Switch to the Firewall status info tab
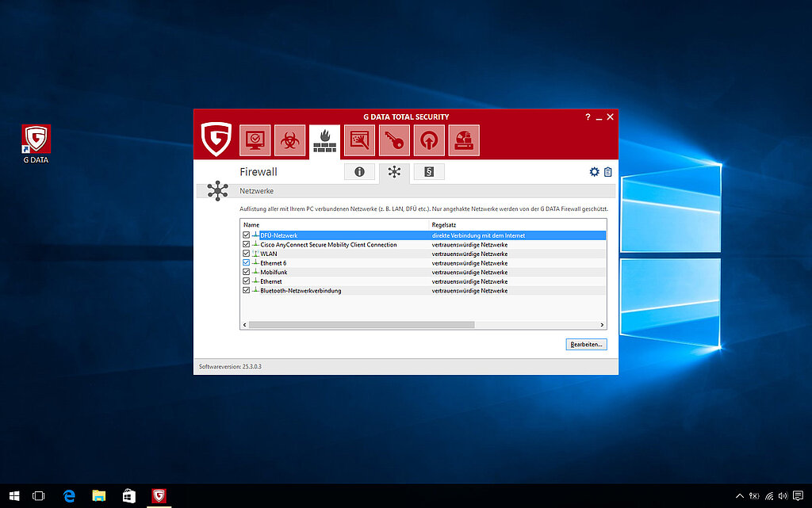 coord(359,172)
